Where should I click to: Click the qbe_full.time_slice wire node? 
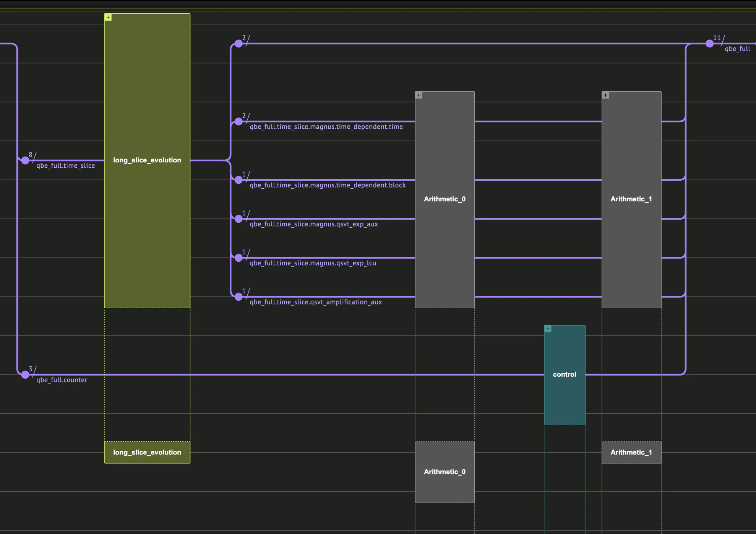(25, 160)
